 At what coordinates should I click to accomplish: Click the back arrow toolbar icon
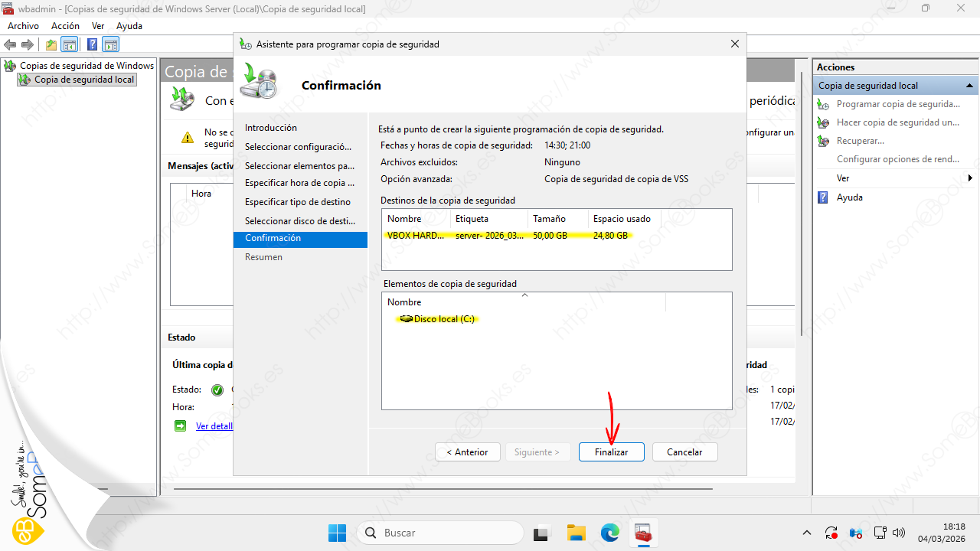(10, 44)
